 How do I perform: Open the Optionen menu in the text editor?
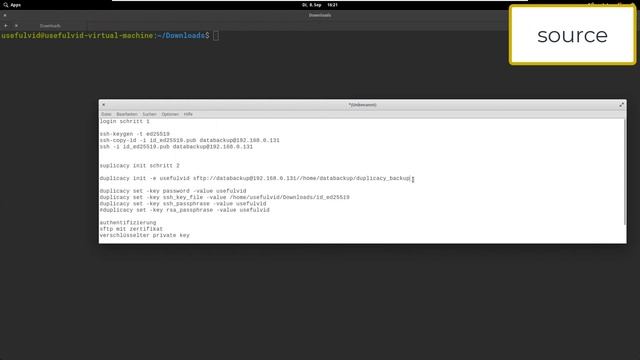[x=170, y=114]
